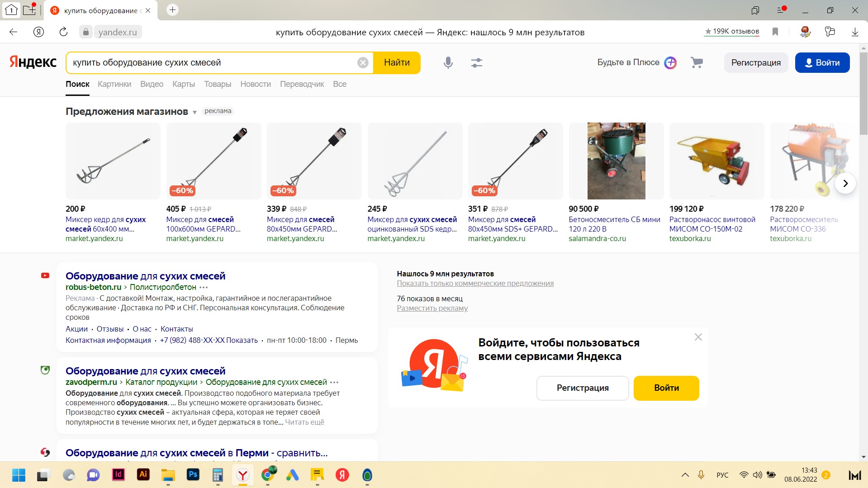Expand the Предложения магазинов dropdown arrow
Viewport: 868px width, 488px height.
[195, 112]
